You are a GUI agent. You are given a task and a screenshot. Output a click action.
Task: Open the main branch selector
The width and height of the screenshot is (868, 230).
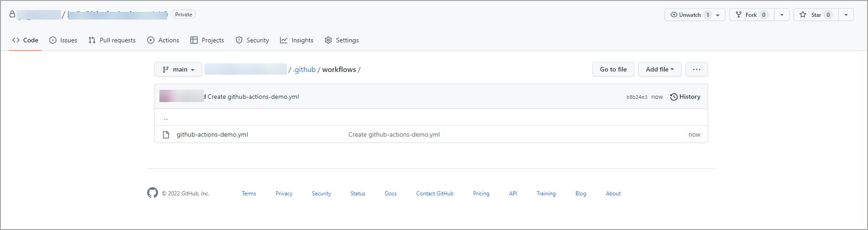coord(178,69)
